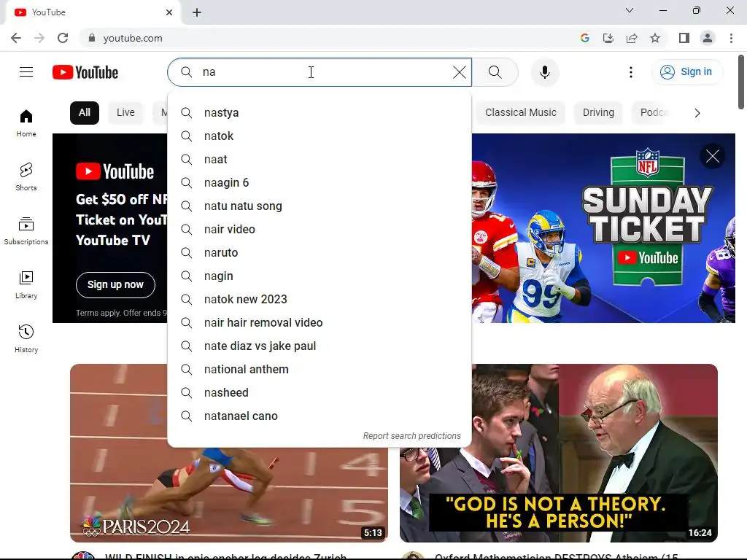
Task: Click the Sunday Ticket banner image
Action: pyautogui.click(x=603, y=228)
